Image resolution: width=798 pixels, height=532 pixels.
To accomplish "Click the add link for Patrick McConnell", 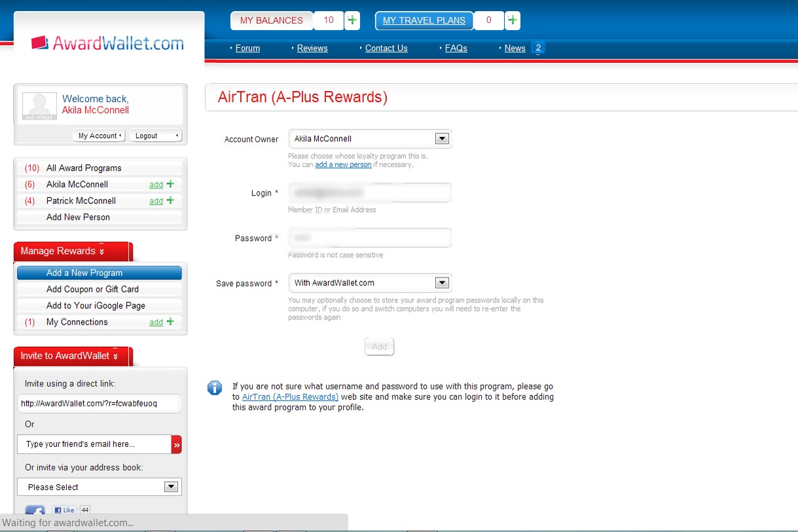I will coord(156,201).
